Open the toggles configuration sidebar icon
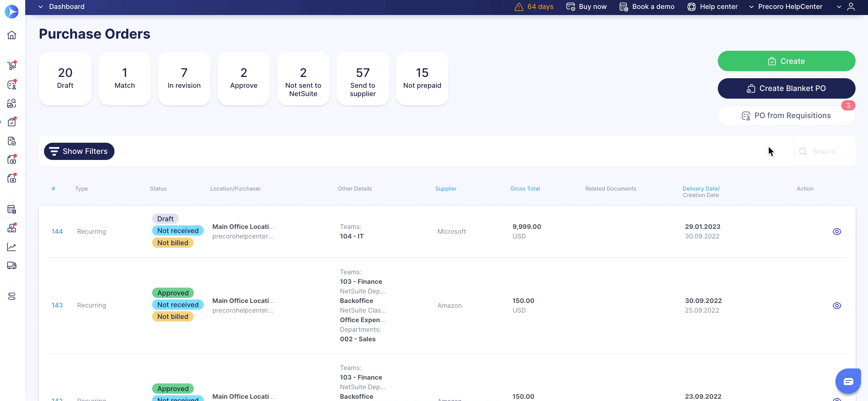 pos(12,297)
